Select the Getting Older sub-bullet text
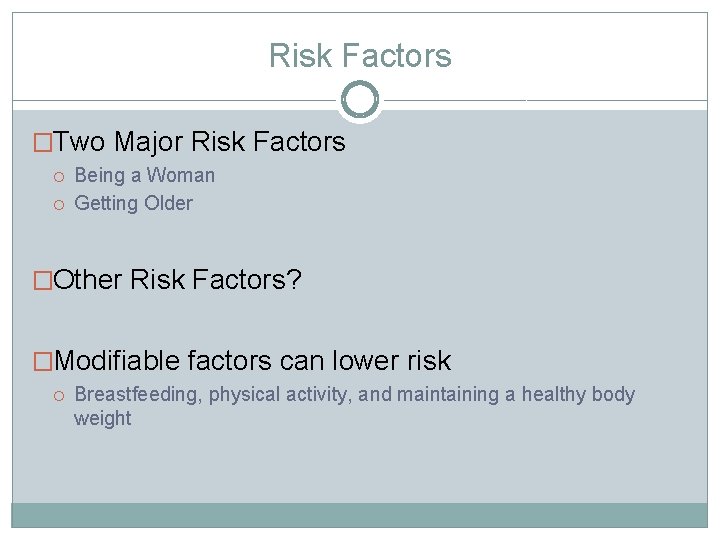This screenshot has height=540, width=720. click(x=134, y=204)
